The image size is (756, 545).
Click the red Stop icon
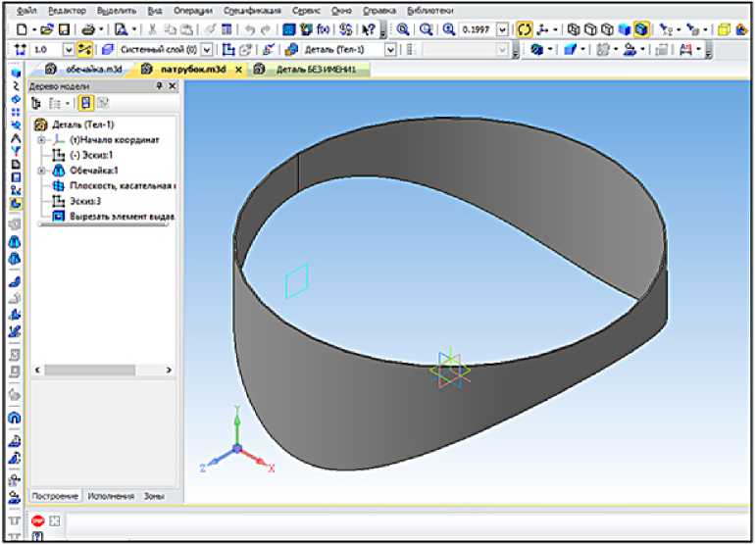click(38, 520)
